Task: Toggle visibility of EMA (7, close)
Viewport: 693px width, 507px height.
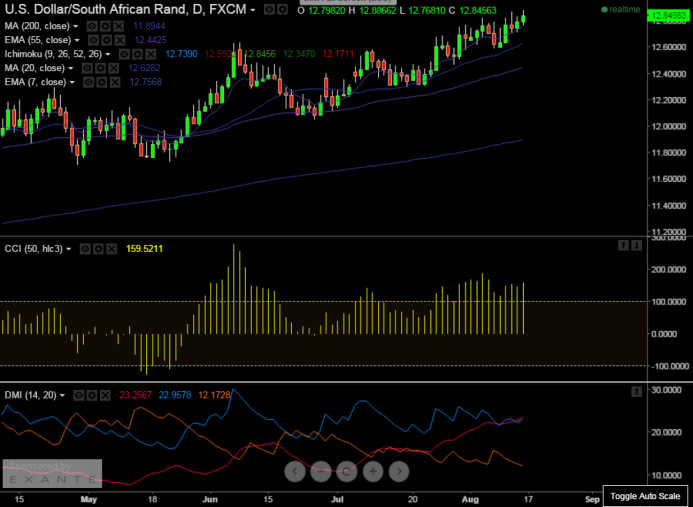Action: [88, 82]
